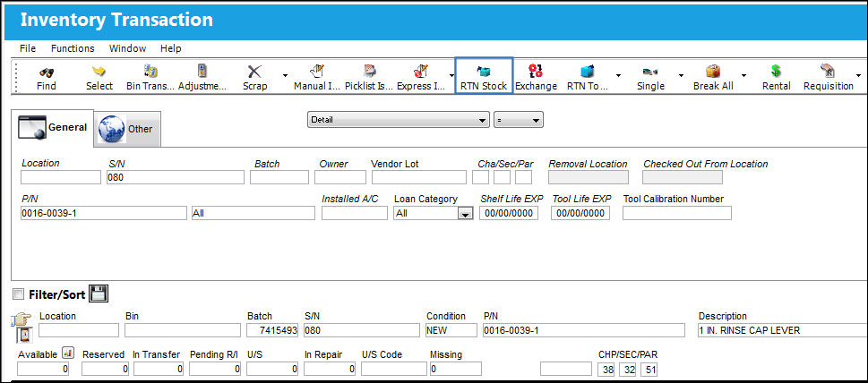
Task: Click the P/N search field 0016-0039-1
Action: click(104, 213)
